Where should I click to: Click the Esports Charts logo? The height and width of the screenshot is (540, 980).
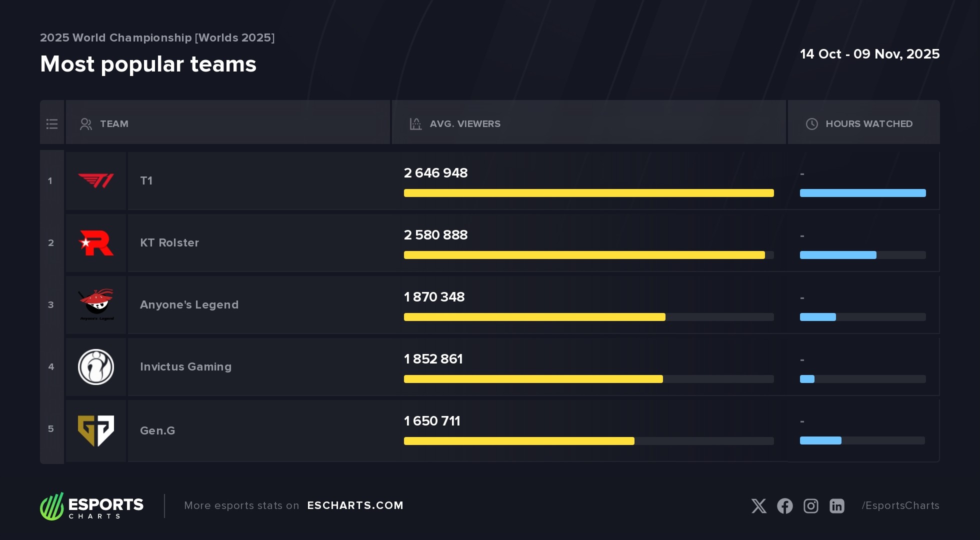[92, 506]
